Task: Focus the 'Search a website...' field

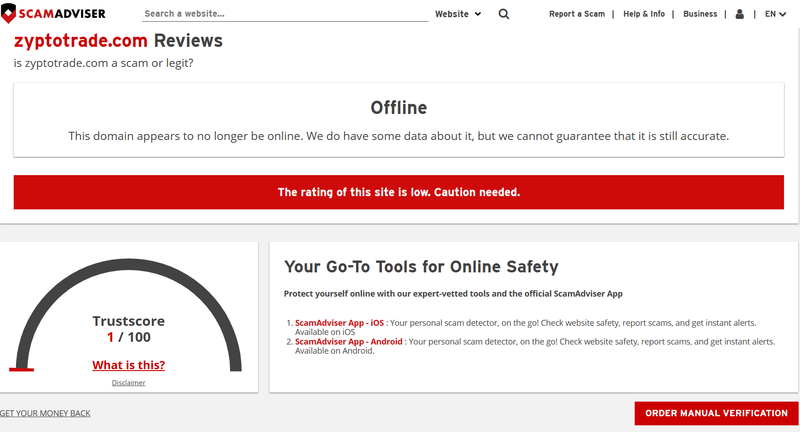Action: click(x=285, y=14)
